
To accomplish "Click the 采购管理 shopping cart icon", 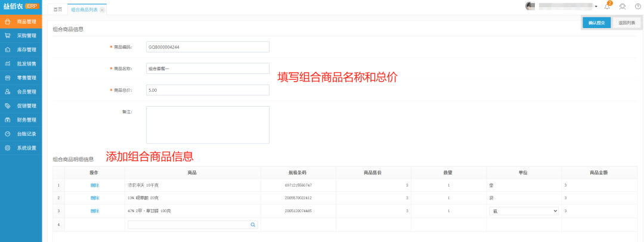I will pos(8,36).
